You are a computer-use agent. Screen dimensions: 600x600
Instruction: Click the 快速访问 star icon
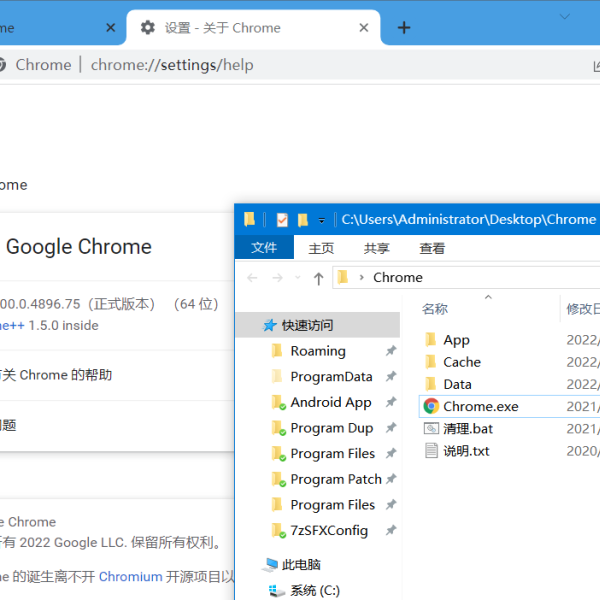point(269,325)
